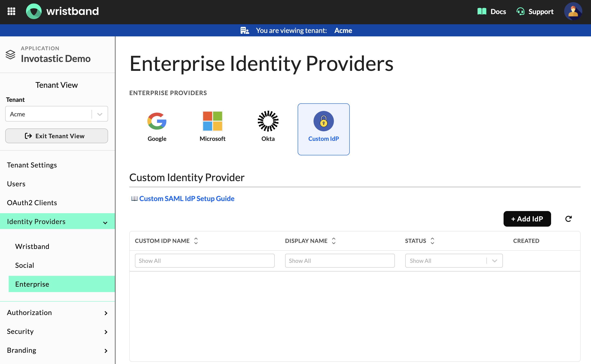Viewport: 591px width, 364px height.
Task: Select the Custom IdP padlock icon
Action: 323,121
